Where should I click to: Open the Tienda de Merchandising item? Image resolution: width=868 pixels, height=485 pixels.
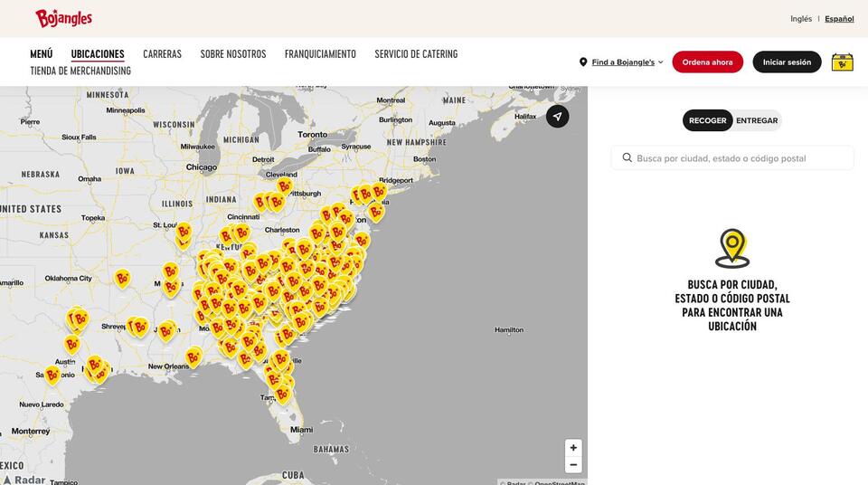(x=80, y=71)
